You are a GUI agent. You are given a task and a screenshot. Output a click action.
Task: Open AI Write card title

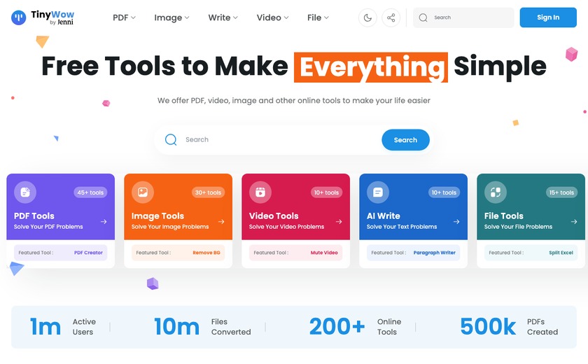point(384,216)
